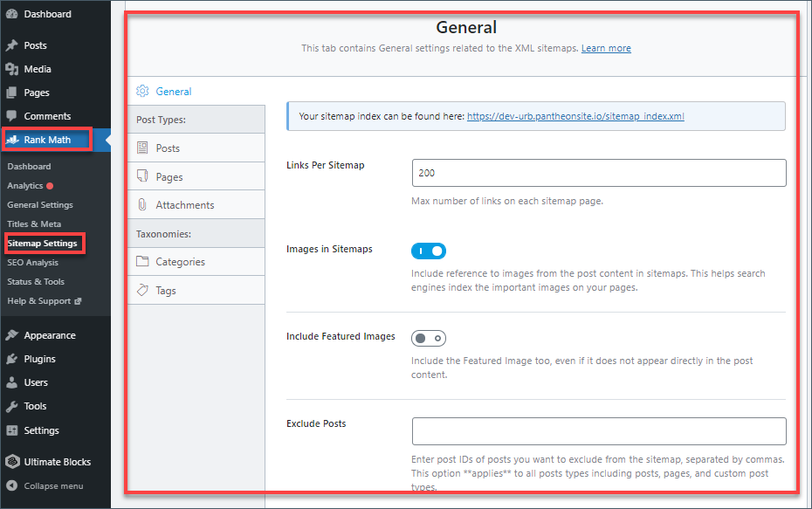
Task: Open the Ultimate Blocks menu label
Action: 57,462
